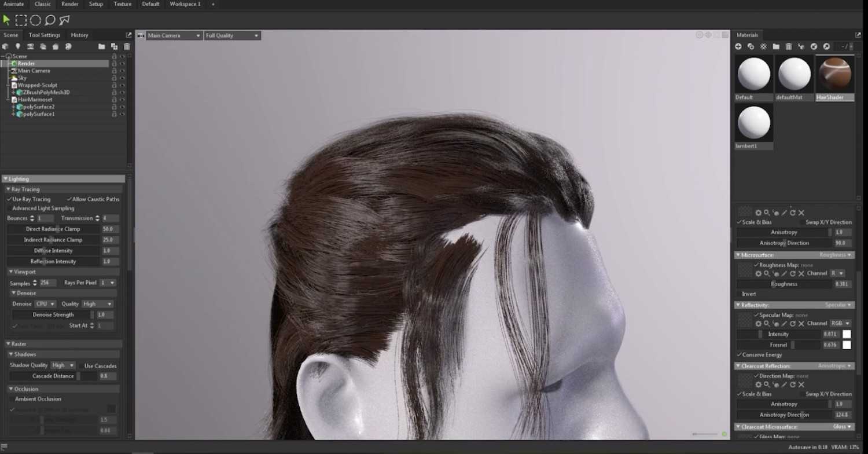Duplicate the selected material
The height and width of the screenshot is (454, 868).
(751, 46)
